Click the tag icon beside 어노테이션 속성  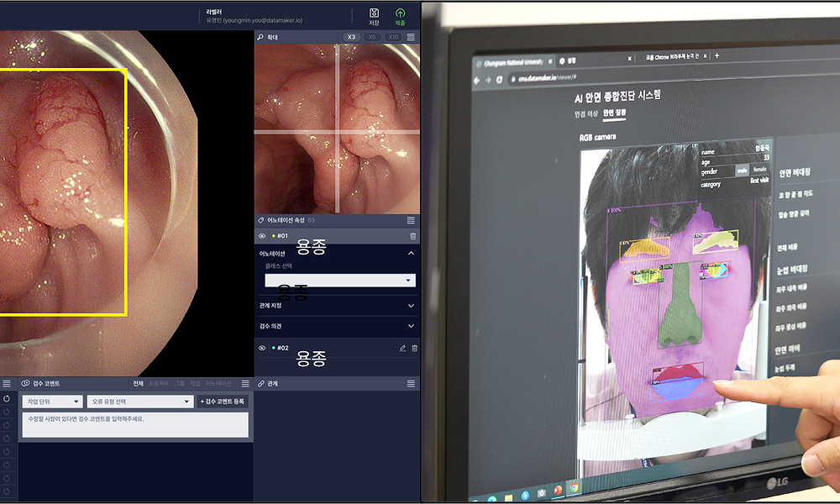[x=261, y=220]
